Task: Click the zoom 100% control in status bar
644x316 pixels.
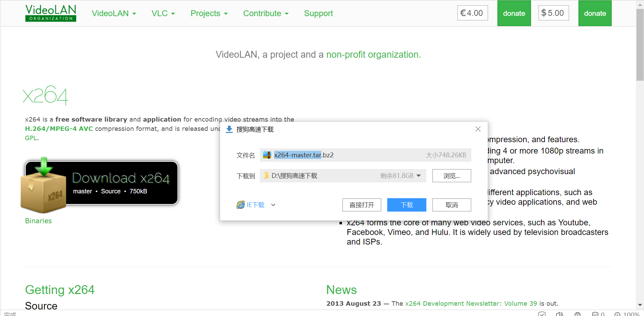Action: point(627,314)
